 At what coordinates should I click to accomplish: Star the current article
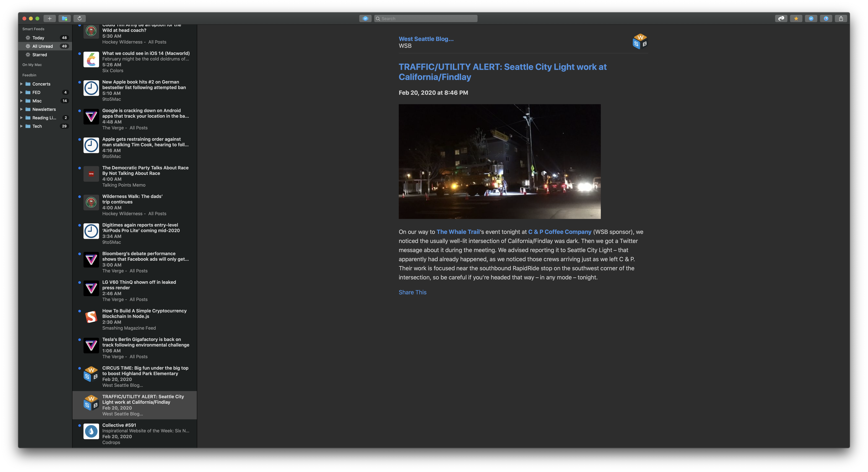click(796, 19)
